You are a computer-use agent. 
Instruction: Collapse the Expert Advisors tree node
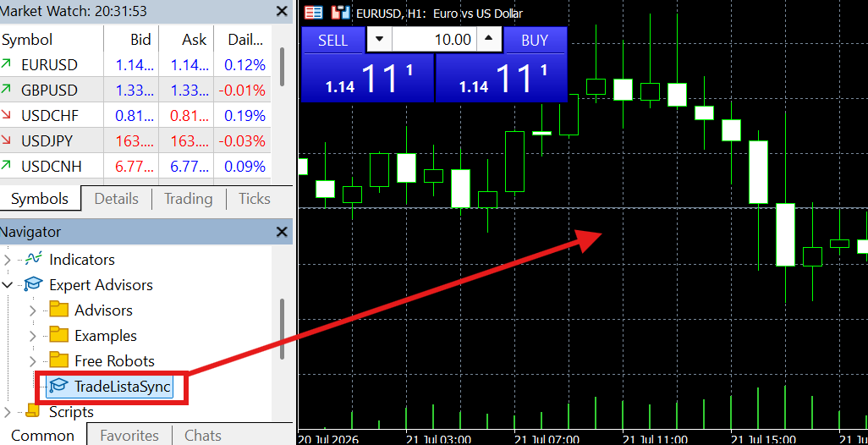(x=8, y=284)
